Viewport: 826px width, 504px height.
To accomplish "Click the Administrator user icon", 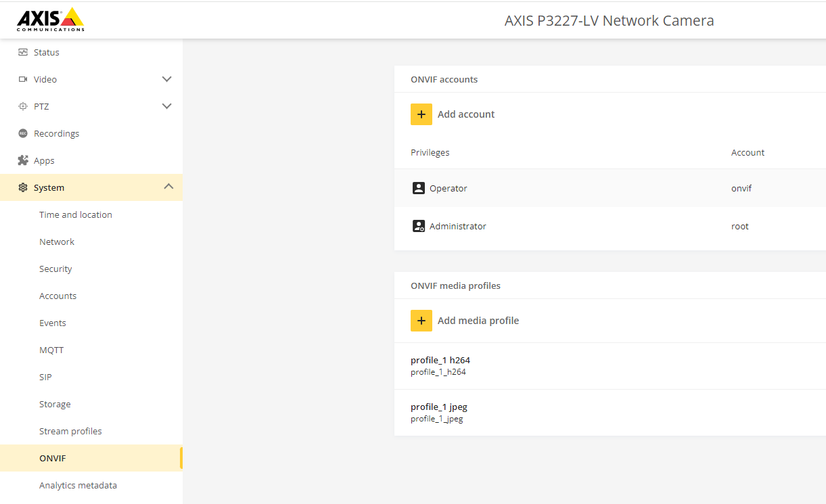I will click(x=418, y=226).
